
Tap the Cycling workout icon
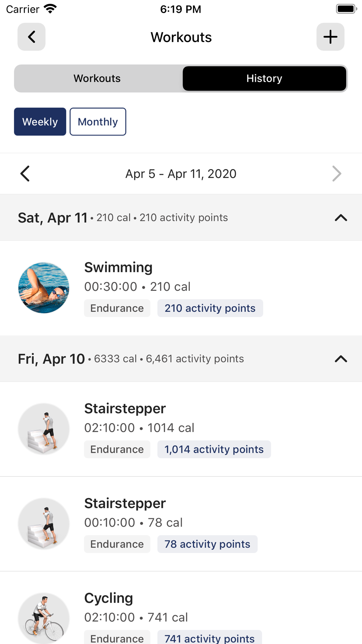44,618
